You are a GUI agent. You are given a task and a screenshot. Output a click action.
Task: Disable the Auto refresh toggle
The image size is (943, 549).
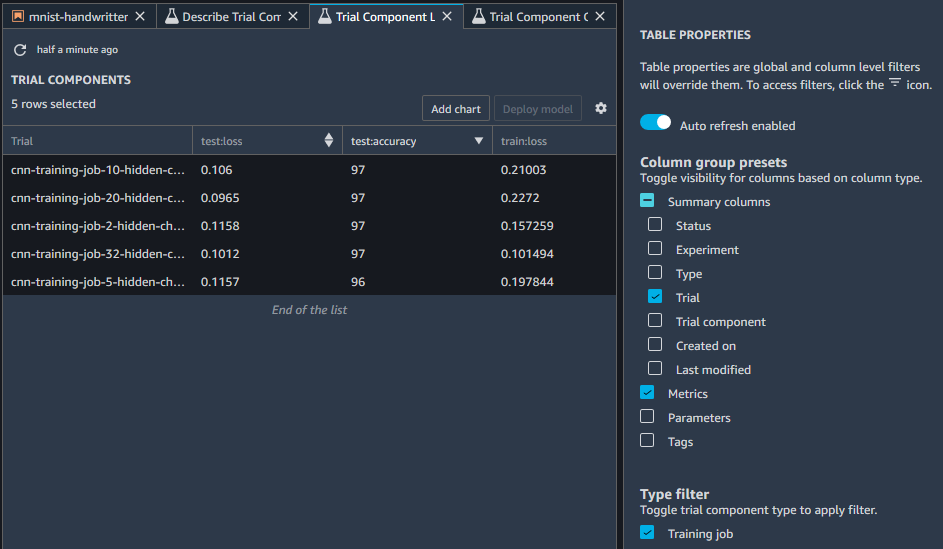click(656, 122)
